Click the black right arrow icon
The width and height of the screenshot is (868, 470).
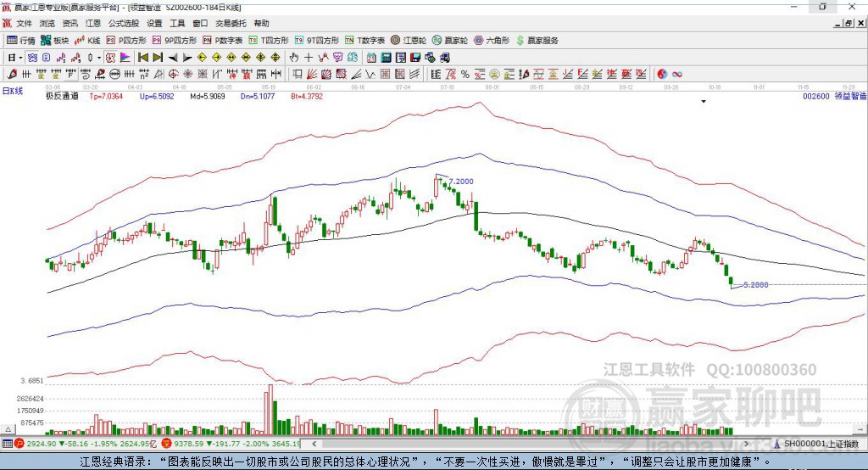click(x=187, y=58)
